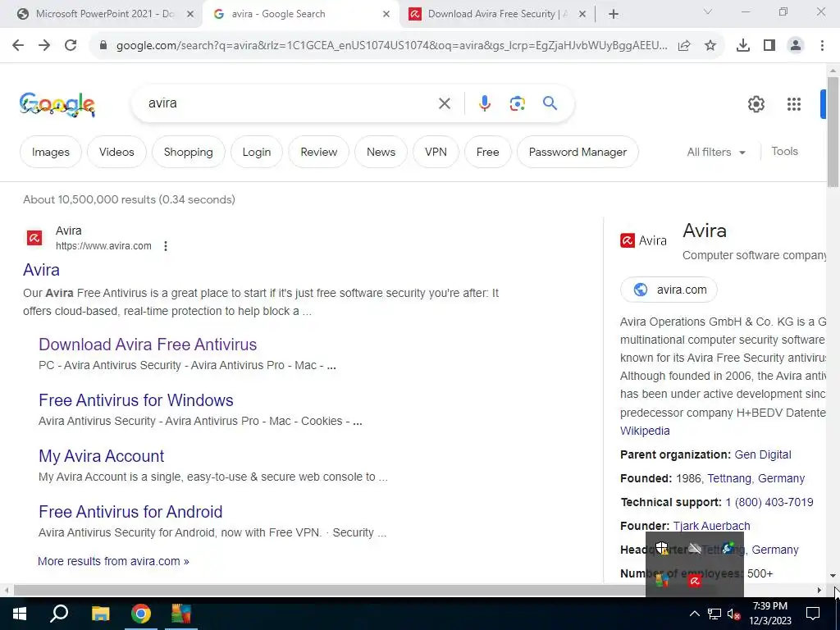Submit search with magnifier icon
Image resolution: width=840 pixels, height=630 pixels.
click(550, 103)
